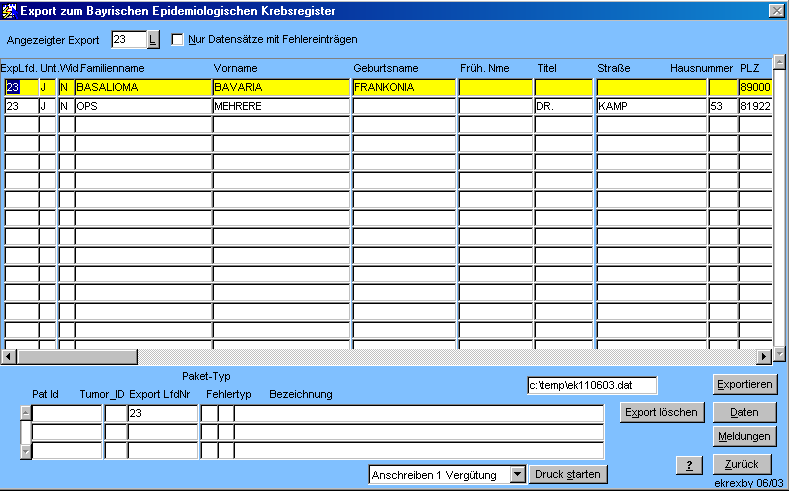Click the question mark help button
This screenshot has width=789, height=491.
click(x=688, y=465)
